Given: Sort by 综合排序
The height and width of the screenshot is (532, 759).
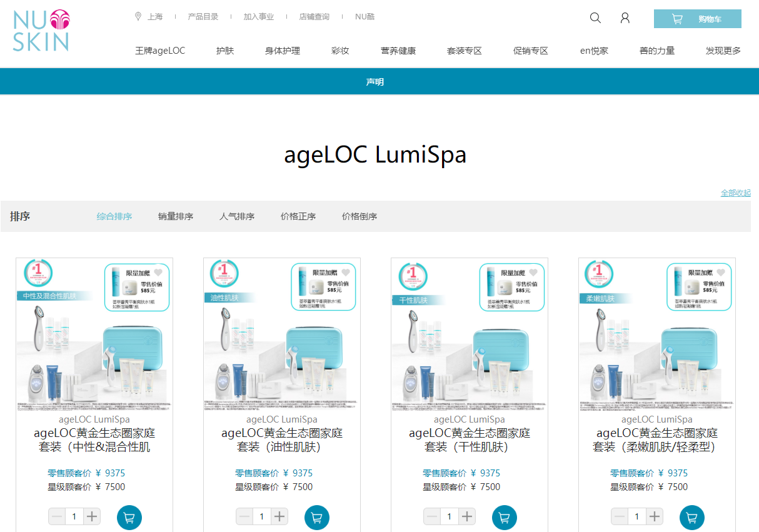Looking at the screenshot, I should [x=114, y=216].
